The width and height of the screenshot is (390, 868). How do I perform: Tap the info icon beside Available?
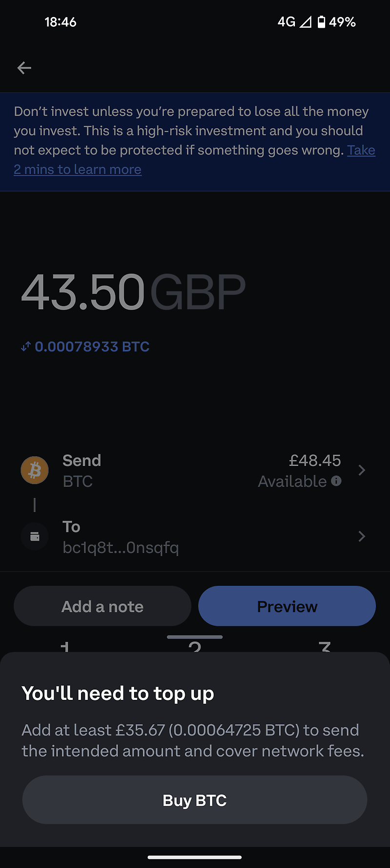point(336,481)
